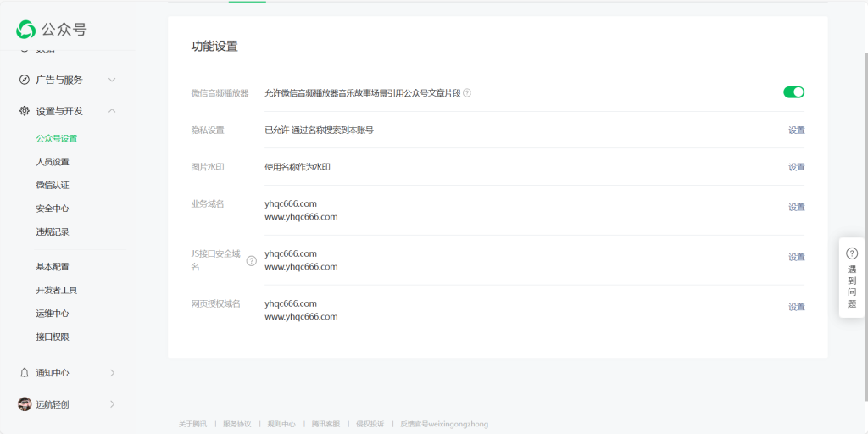Click help icon beside JS接口安全域名
Image resolution: width=868 pixels, height=434 pixels.
pyautogui.click(x=251, y=261)
